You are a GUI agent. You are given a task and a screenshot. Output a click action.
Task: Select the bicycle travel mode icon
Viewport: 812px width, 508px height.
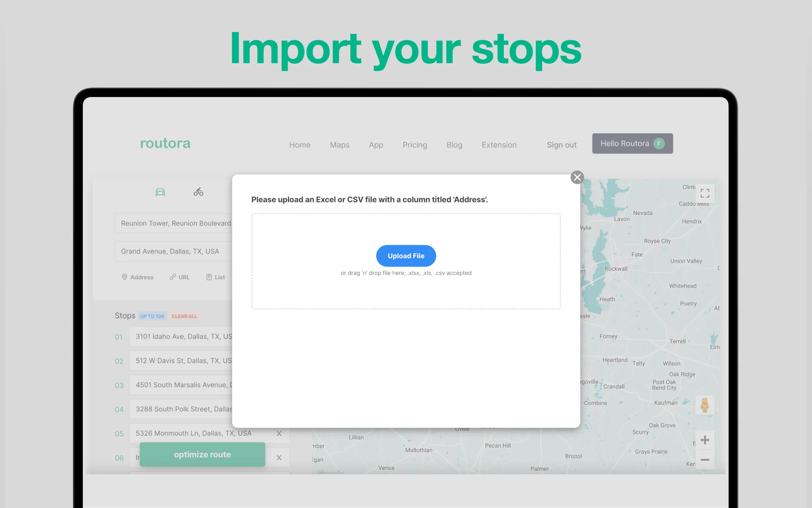199,192
